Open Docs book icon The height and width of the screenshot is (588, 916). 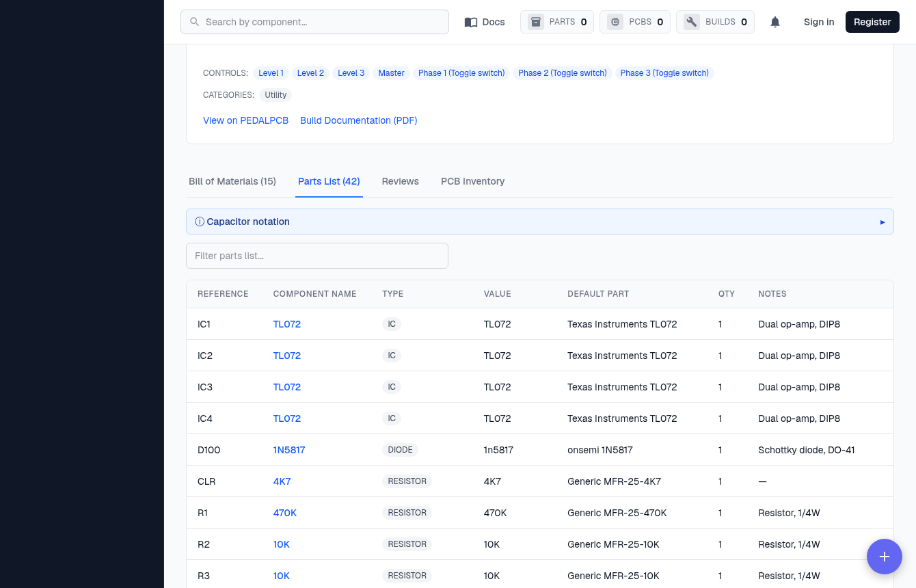pos(471,22)
